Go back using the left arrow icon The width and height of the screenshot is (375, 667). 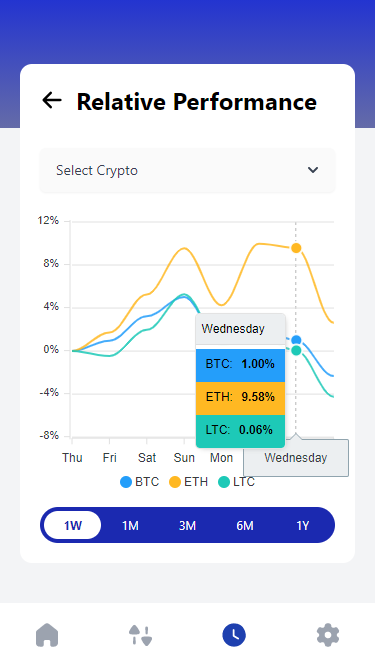coord(52,100)
